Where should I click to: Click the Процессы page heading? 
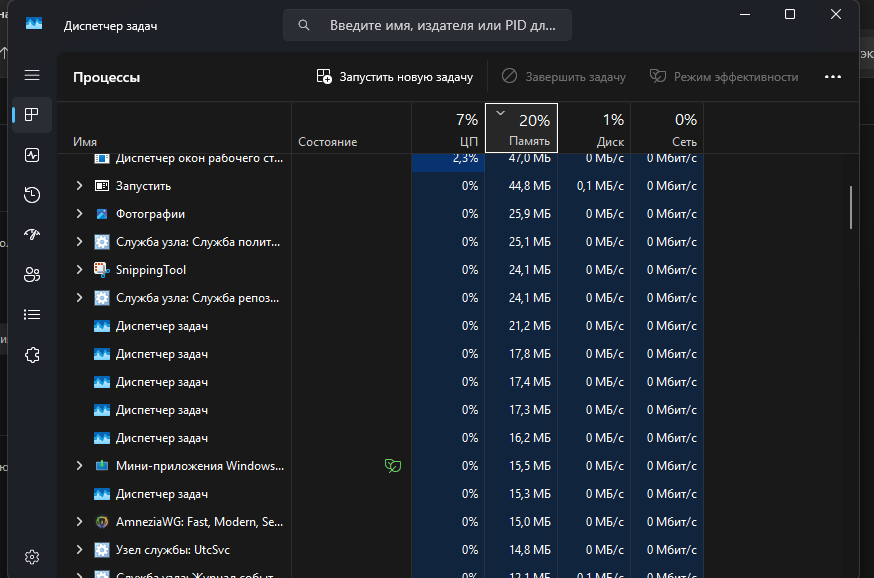106,77
